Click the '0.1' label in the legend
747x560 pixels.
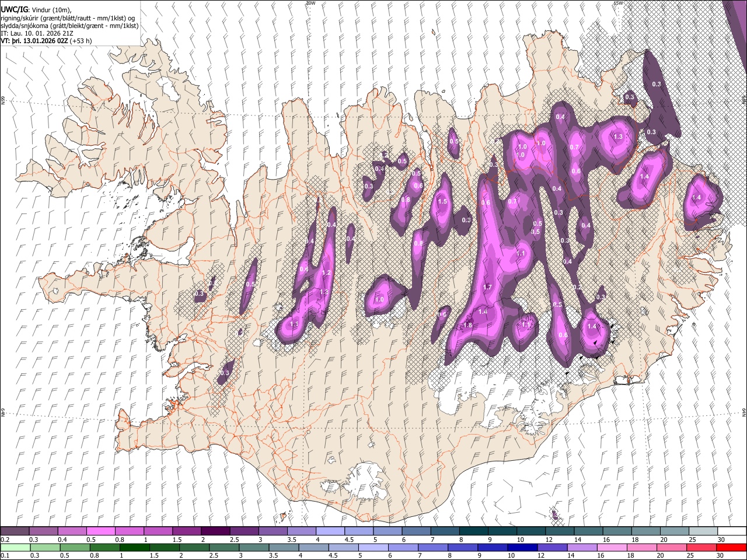pos(5,555)
